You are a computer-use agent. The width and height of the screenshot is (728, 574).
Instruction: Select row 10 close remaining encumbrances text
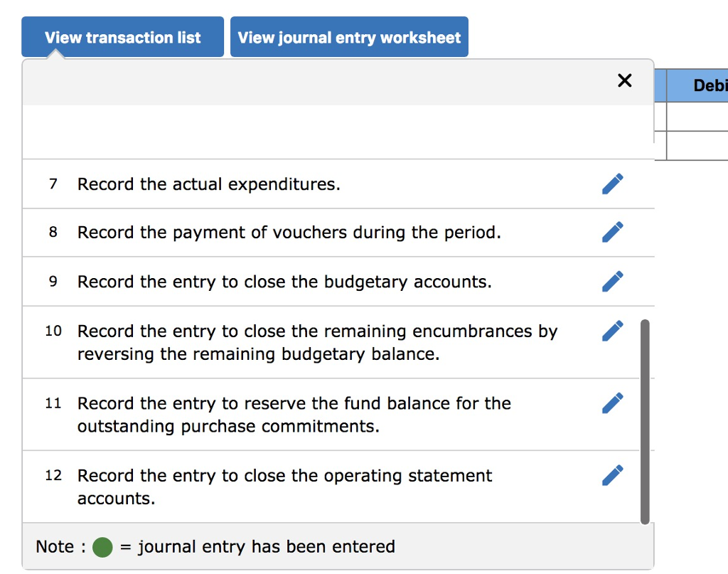pyautogui.click(x=317, y=343)
